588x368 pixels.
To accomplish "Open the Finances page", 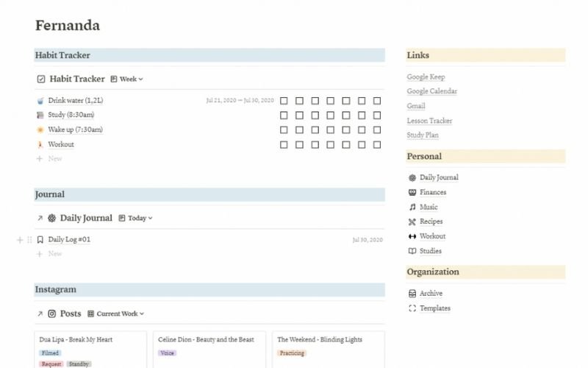I will 433,192.
